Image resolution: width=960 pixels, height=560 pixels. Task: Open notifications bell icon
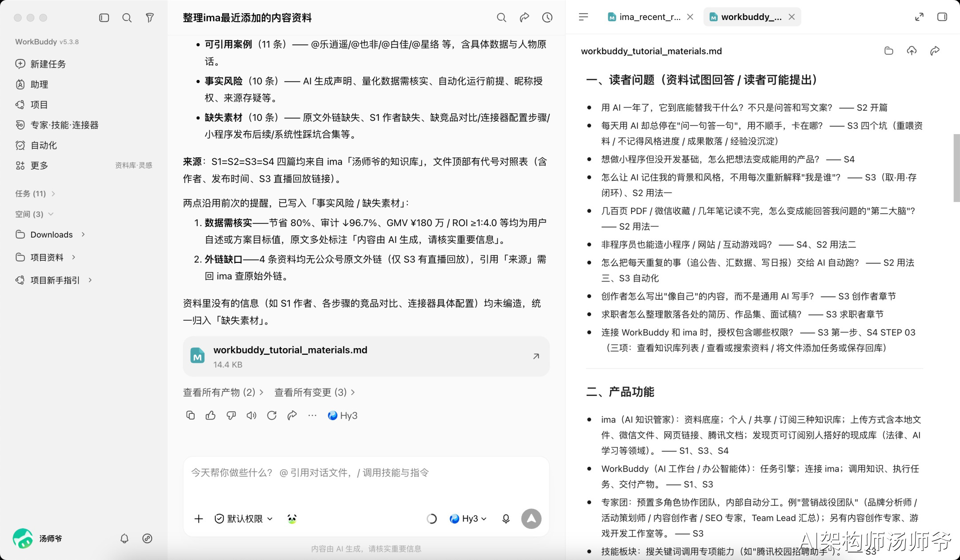(x=124, y=538)
